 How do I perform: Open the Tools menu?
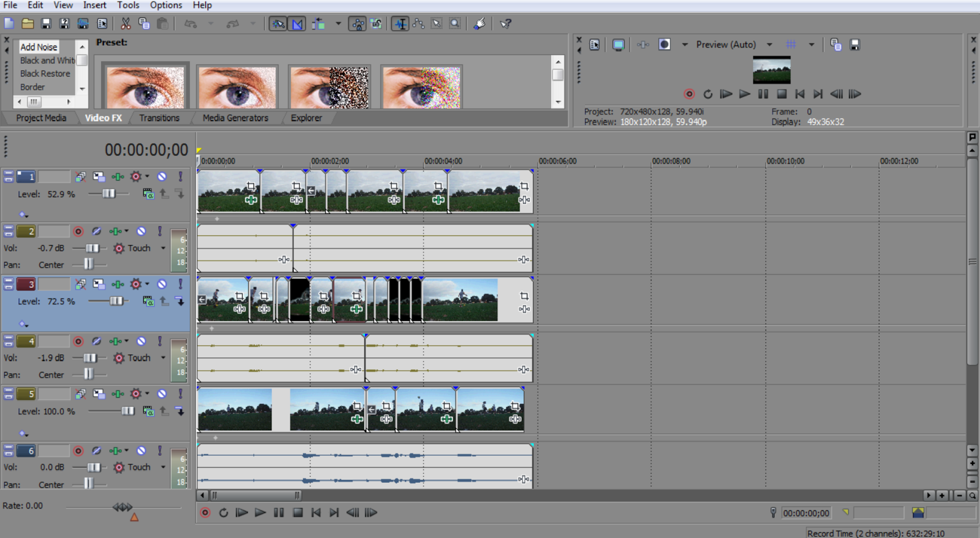(x=128, y=5)
